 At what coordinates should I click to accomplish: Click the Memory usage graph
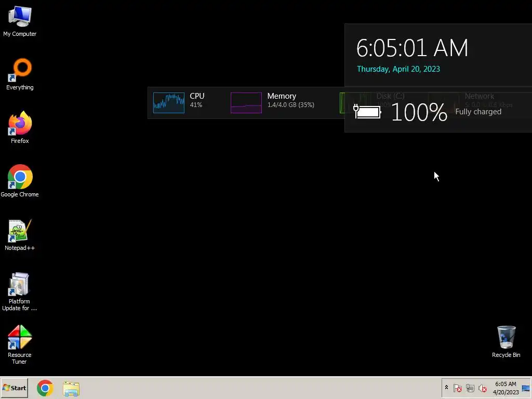click(246, 102)
